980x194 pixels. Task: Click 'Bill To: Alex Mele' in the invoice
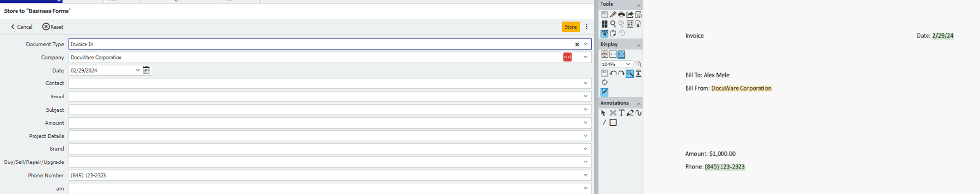707,75
